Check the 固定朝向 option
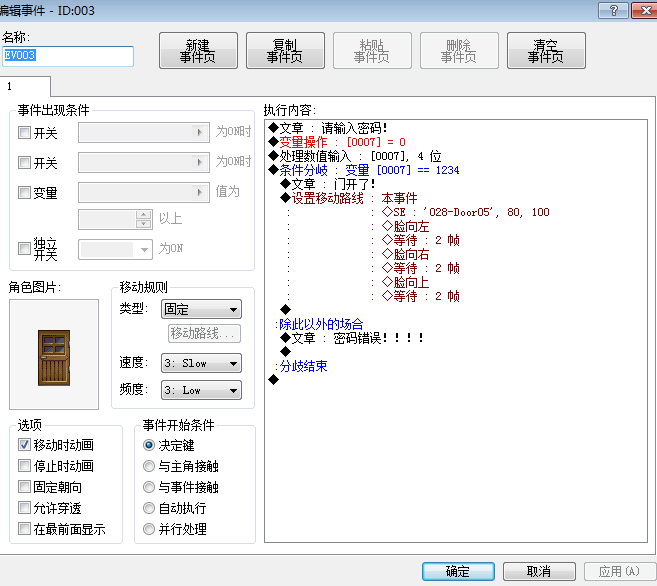Image resolution: width=657 pixels, height=586 pixels. 24,487
